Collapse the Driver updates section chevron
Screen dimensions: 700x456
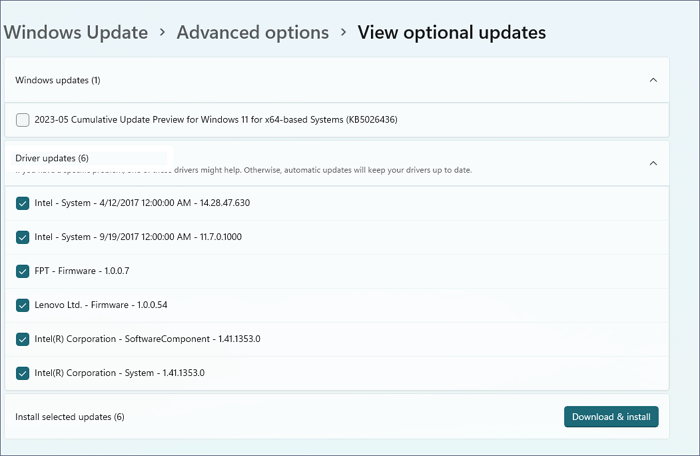click(653, 163)
